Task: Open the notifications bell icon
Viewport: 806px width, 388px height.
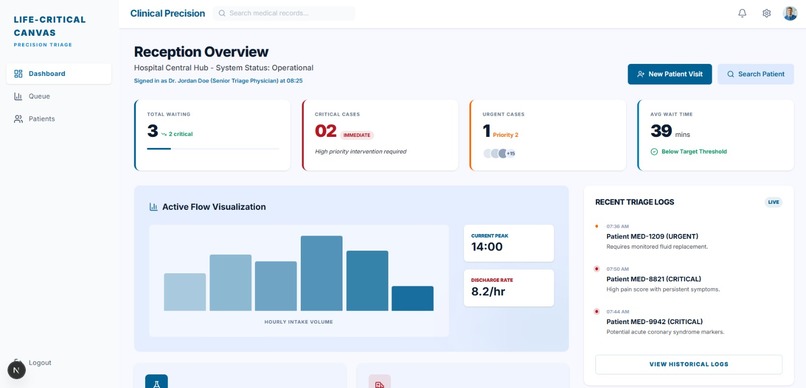Action: click(x=742, y=13)
